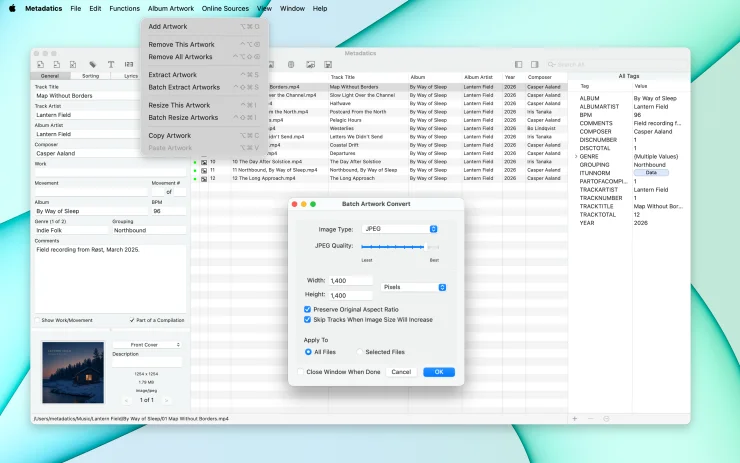Click the circled minus icon below All Tags
This screenshot has width=740, height=463.
(606, 419)
